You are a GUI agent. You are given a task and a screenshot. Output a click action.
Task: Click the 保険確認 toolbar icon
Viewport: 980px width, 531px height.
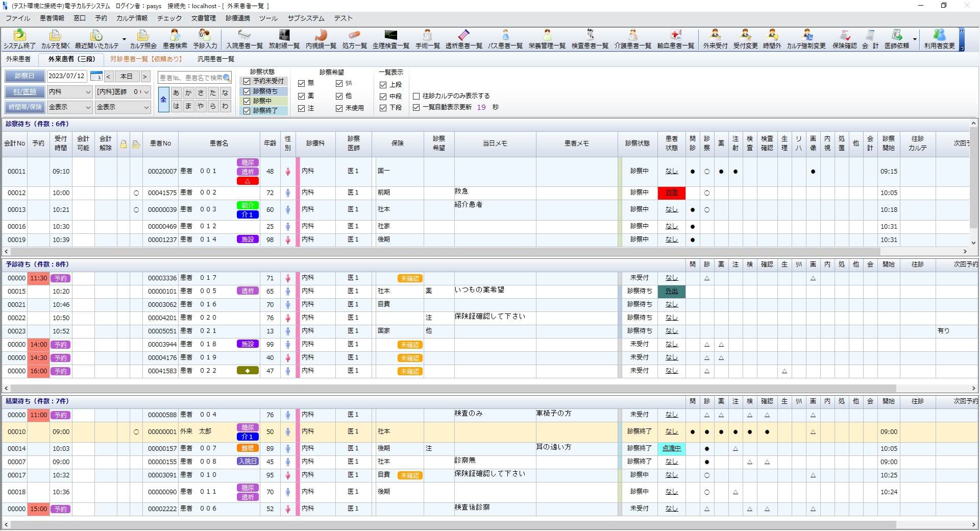[844, 39]
